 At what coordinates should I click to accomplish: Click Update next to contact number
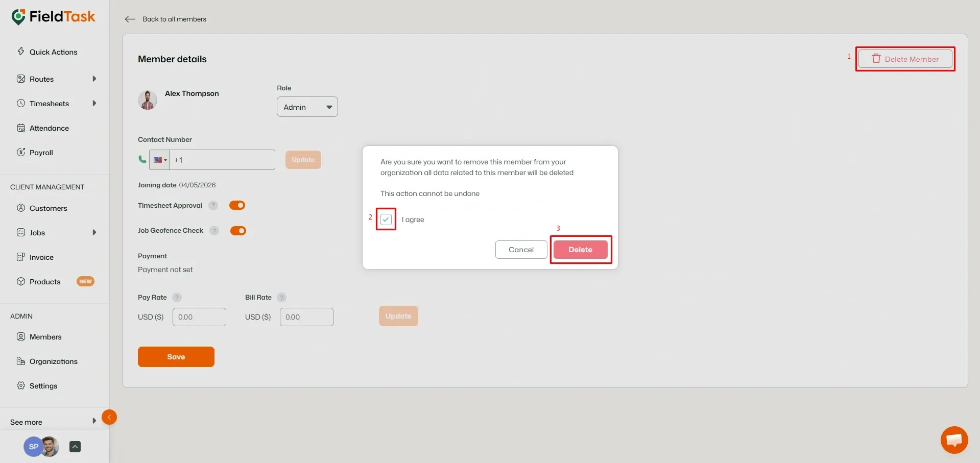pyautogui.click(x=303, y=160)
